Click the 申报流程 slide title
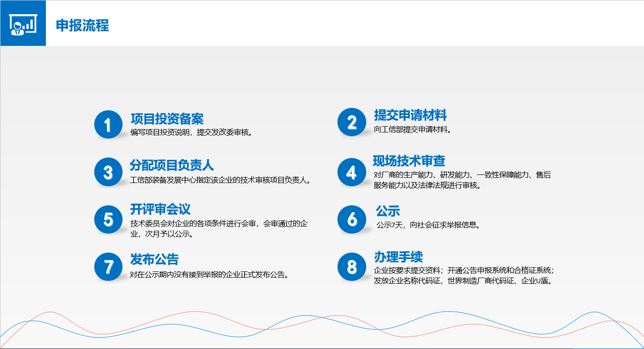 click(x=82, y=25)
